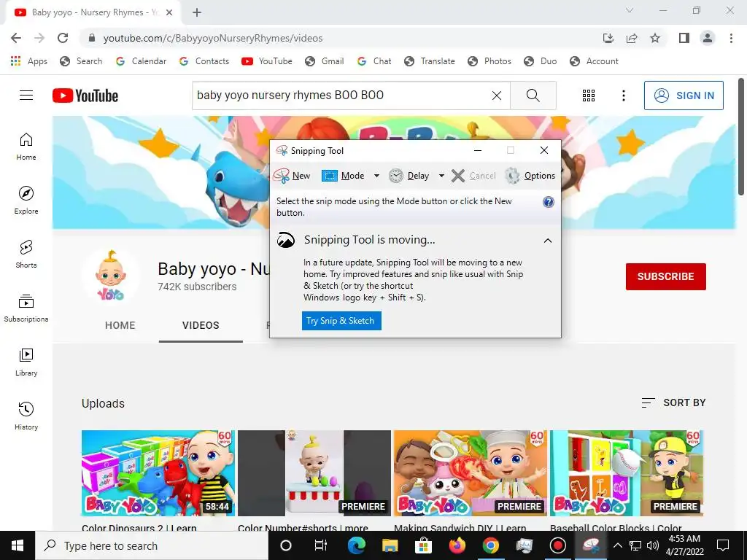Open the YouTube bookmark

[267, 61]
